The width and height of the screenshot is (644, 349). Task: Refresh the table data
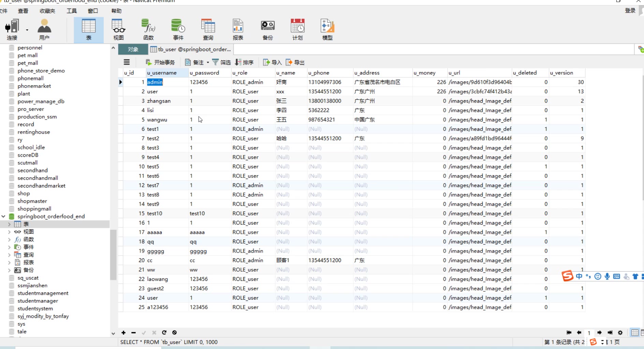pyautogui.click(x=164, y=333)
